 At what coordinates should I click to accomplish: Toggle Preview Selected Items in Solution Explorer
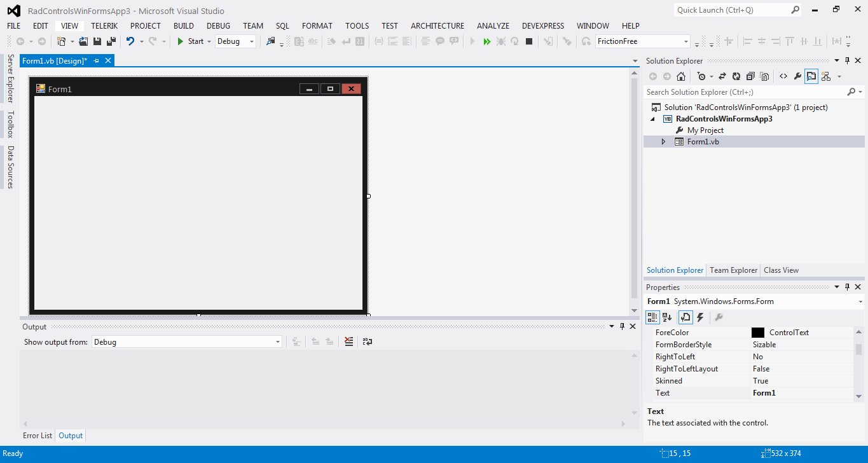tap(811, 76)
